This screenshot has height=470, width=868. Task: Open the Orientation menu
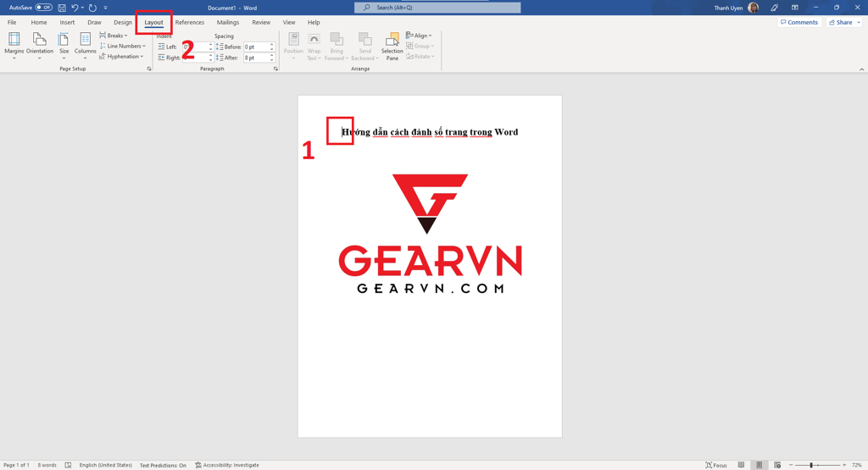(x=39, y=46)
